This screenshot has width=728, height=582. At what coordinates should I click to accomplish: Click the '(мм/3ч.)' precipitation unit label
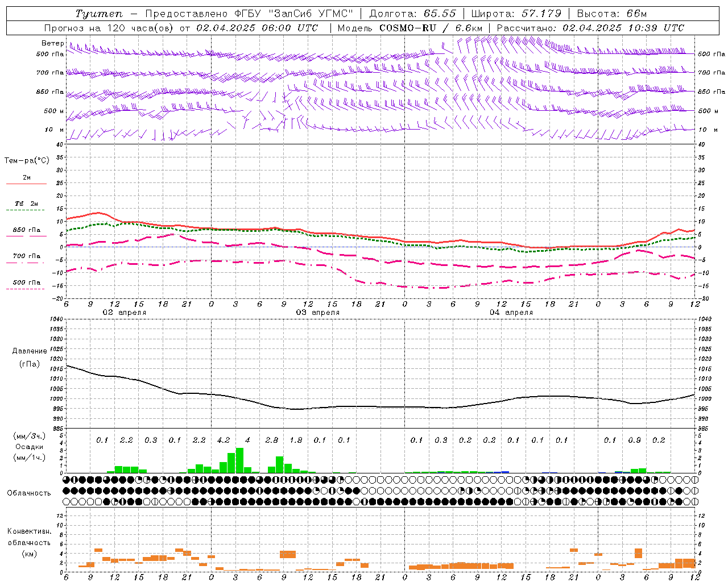29,436
